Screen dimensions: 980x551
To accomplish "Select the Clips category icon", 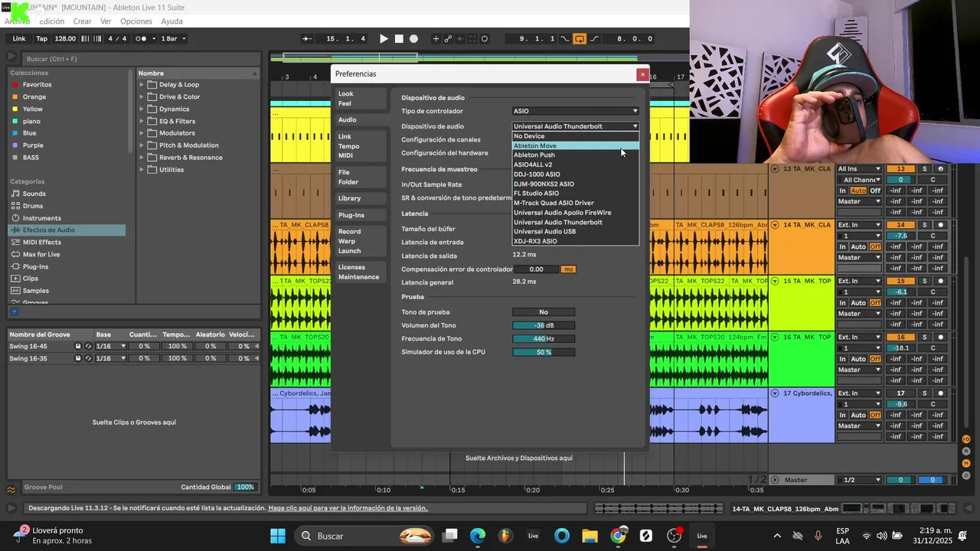I will click(15, 279).
